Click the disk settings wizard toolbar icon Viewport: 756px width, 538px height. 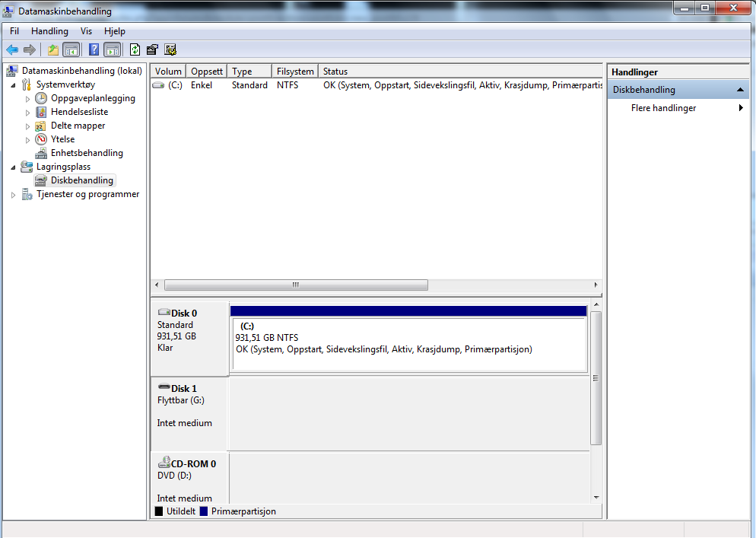pos(170,49)
